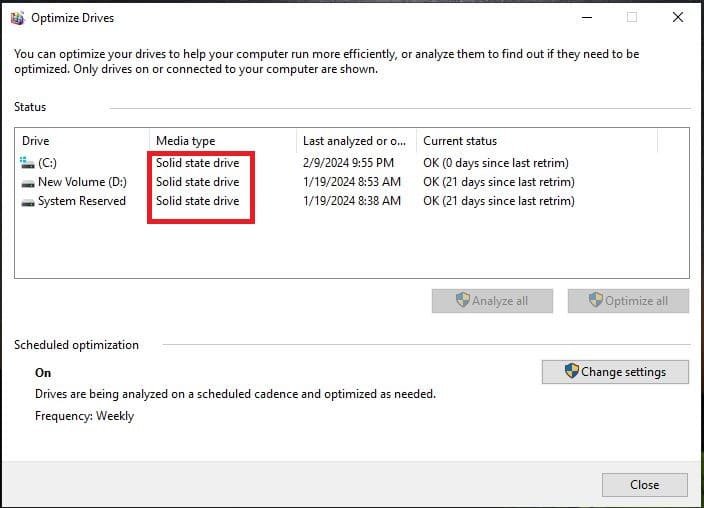Screen dimensions: 704x508
Task: Click the Current status column header
Action: point(460,141)
